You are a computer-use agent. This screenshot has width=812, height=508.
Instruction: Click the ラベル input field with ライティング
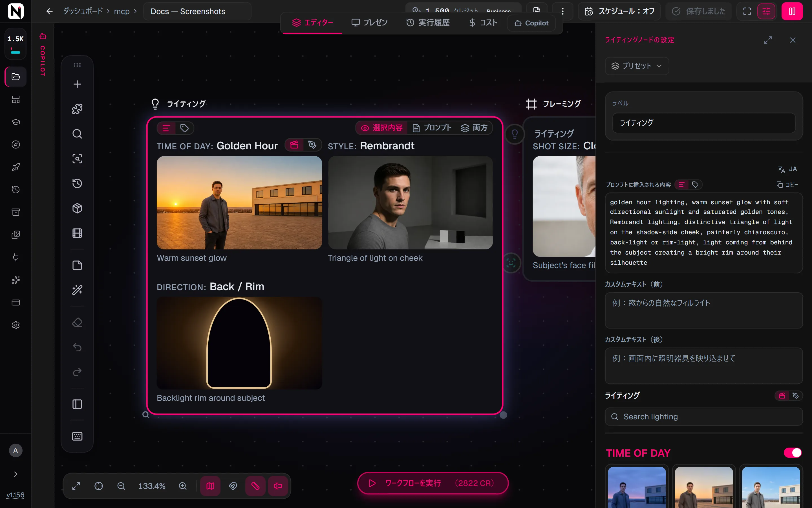[704, 123]
